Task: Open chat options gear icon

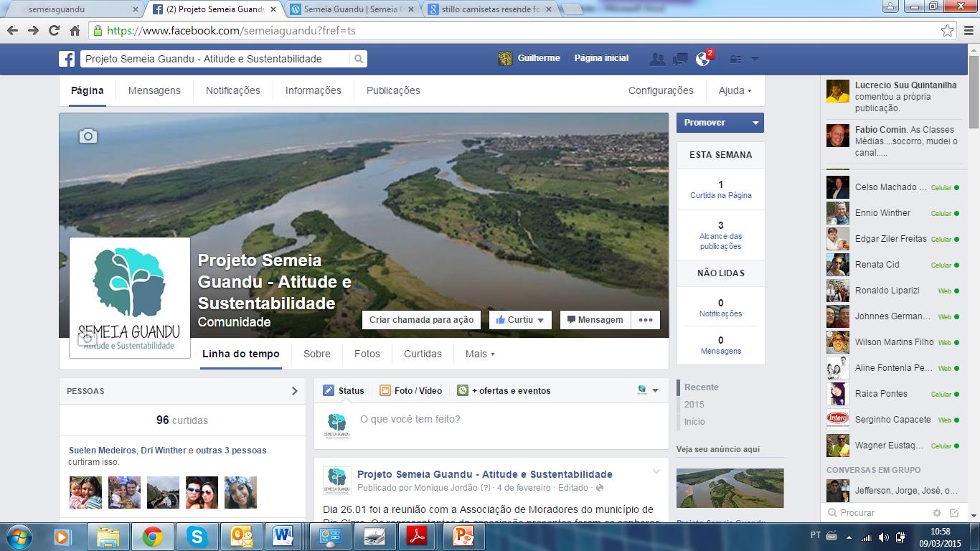Action: click(x=936, y=513)
